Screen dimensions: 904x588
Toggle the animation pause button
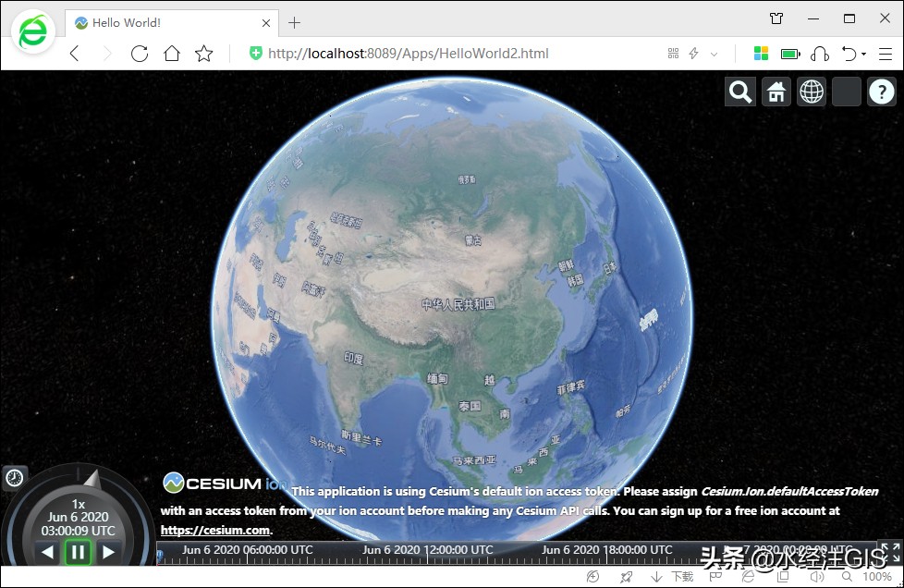coord(78,552)
